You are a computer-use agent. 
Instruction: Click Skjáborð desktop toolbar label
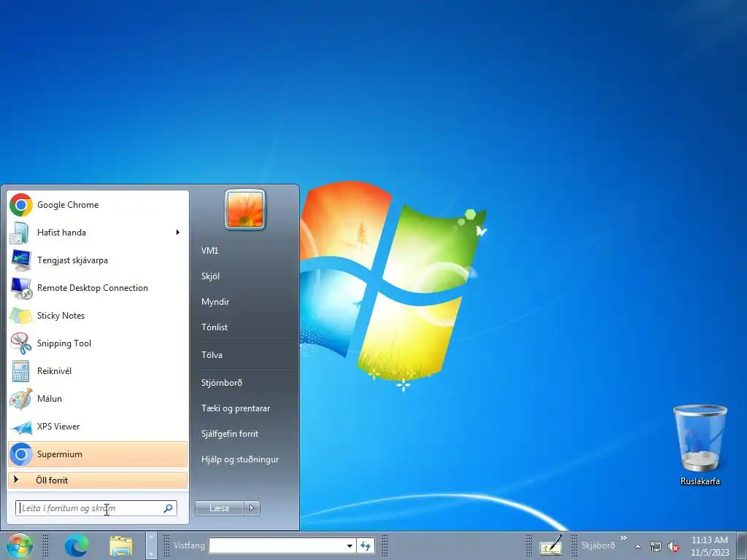[x=598, y=545]
